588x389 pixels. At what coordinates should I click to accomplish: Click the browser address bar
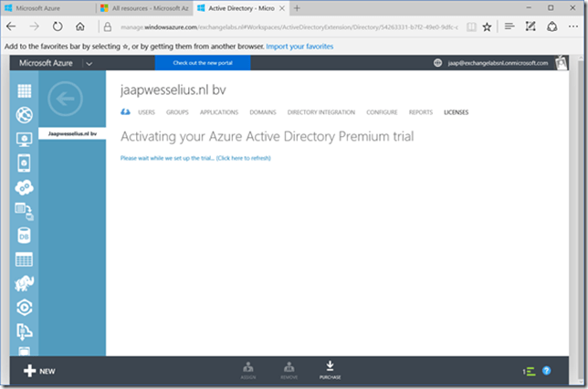(x=320, y=26)
